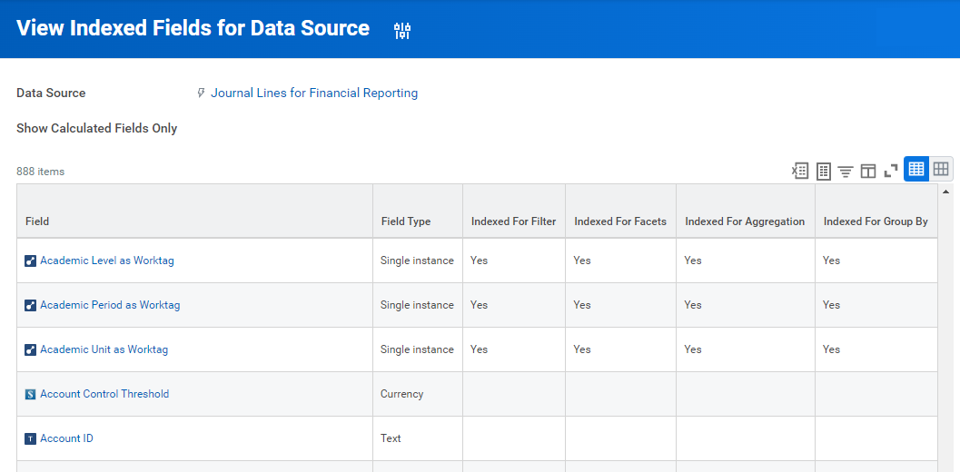Open report settings icon beside page title

pos(402,31)
